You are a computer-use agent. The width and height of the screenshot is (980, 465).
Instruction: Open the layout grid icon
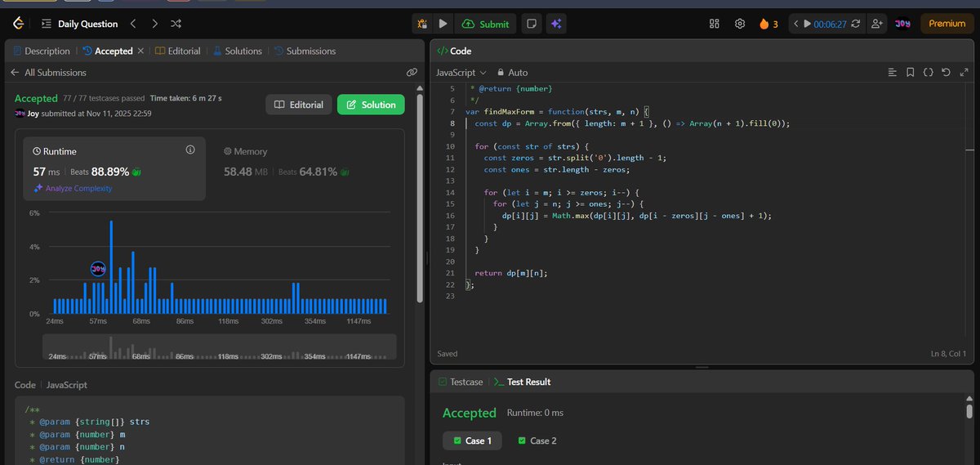click(x=715, y=24)
